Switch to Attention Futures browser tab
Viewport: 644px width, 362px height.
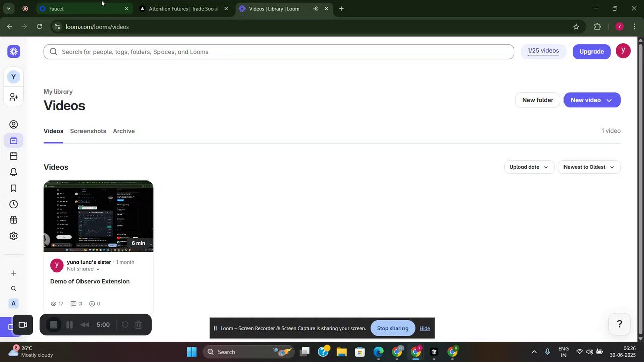184,9
